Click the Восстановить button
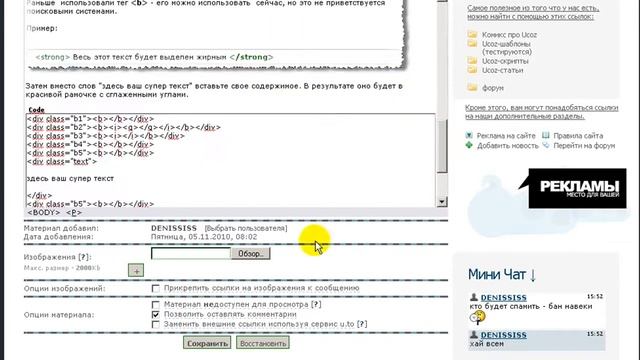Image resolution: width=640 pixels, height=360 pixels. pos(263,343)
